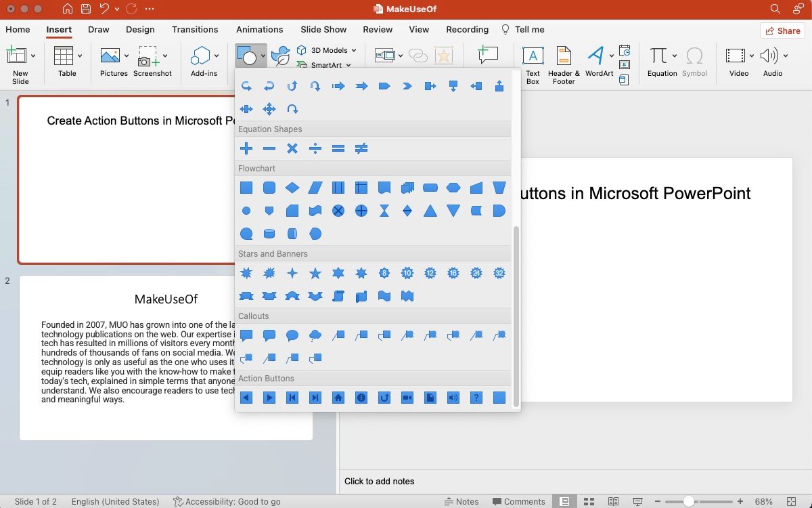Open the WordArt dropdown arrow

click(611, 56)
